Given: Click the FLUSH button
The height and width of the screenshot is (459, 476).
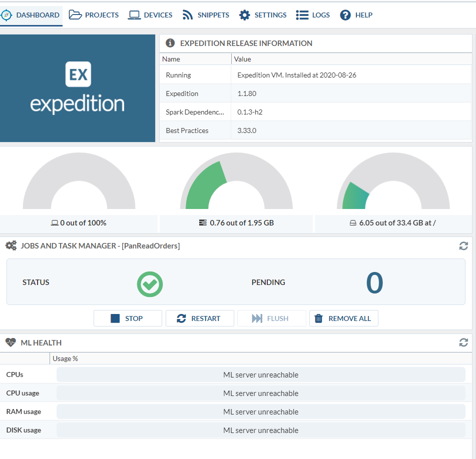Looking at the screenshot, I should 271,318.
